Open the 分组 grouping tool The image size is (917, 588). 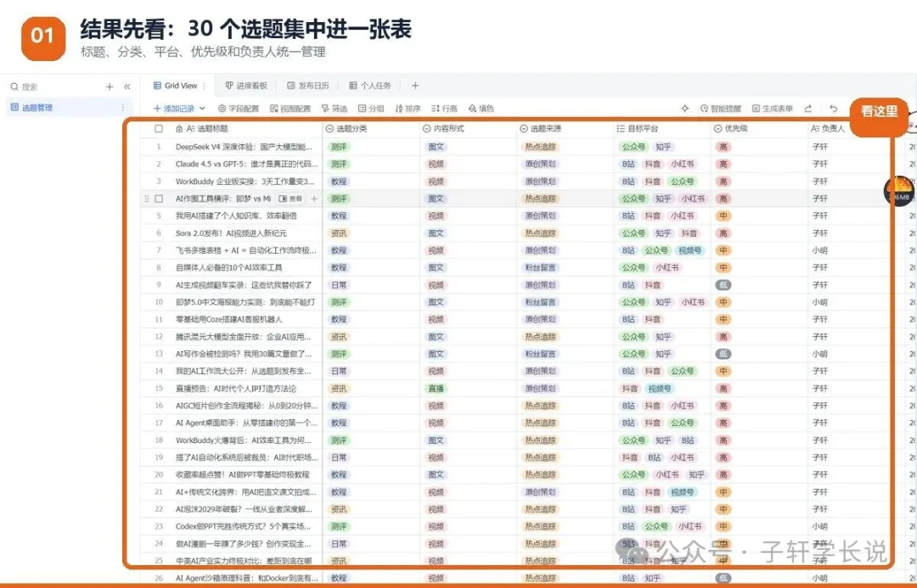coord(371,108)
